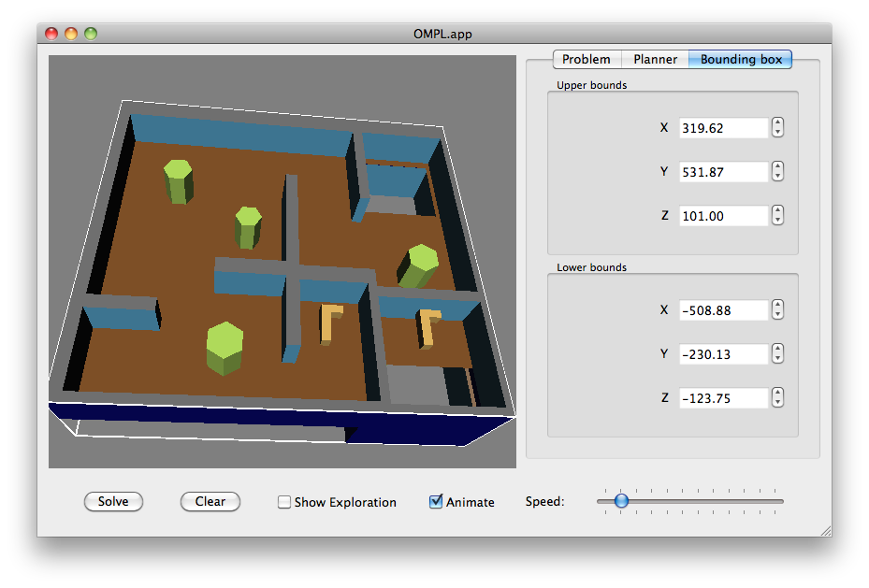Enable the Show Exploration checkbox
869x588 pixels.
pos(284,502)
